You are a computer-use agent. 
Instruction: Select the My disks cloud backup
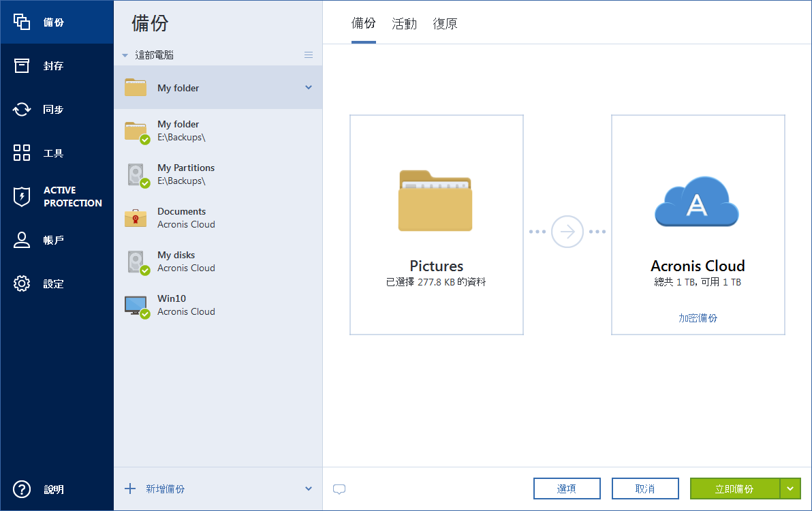[x=218, y=262]
